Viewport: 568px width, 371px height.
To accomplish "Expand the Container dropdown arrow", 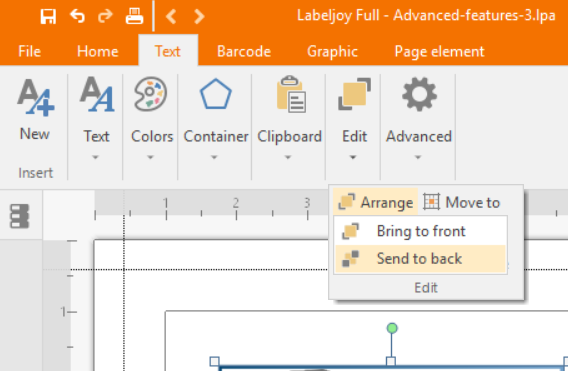I will [x=214, y=157].
